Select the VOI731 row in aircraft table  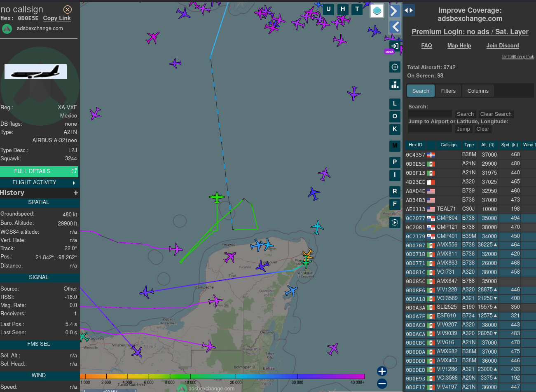click(470, 272)
